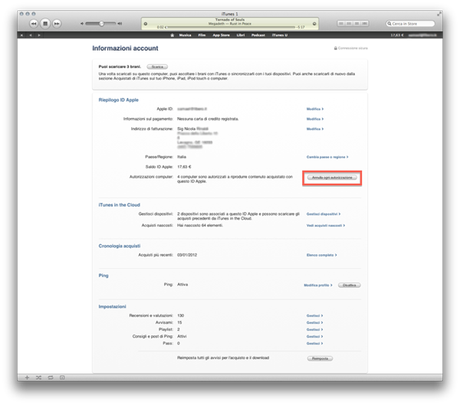Open the Film store tab
The height and width of the screenshot is (405, 460).
(202, 35)
